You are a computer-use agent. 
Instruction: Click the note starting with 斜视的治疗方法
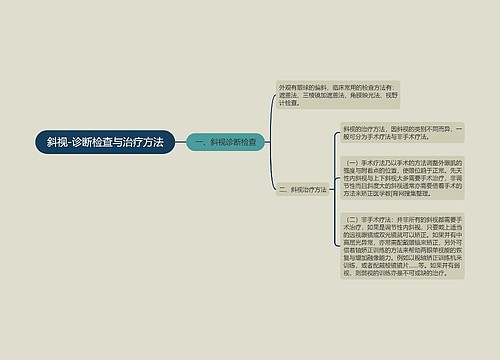tap(402, 133)
